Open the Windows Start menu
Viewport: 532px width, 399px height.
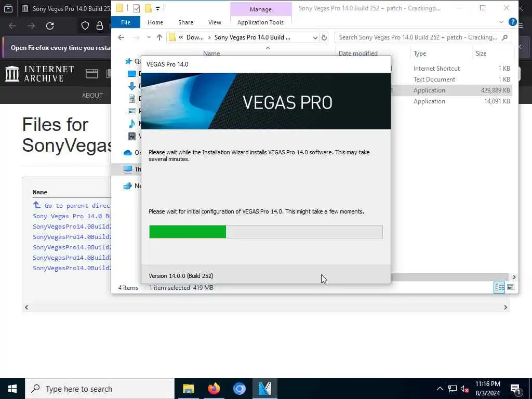point(12,389)
